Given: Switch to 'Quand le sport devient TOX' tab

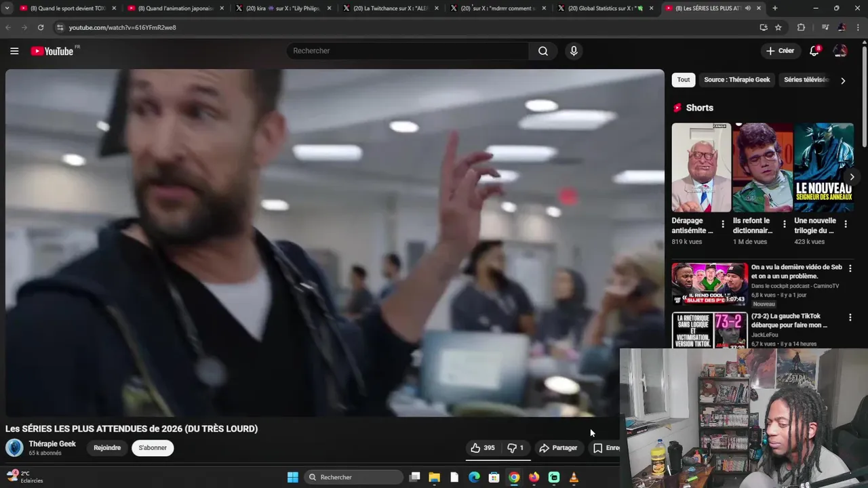Looking at the screenshot, I should [x=68, y=8].
